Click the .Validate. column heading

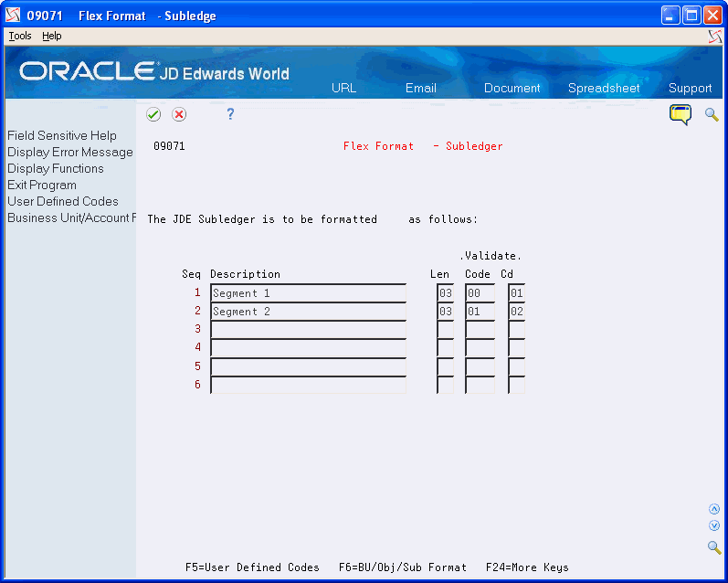click(491, 256)
